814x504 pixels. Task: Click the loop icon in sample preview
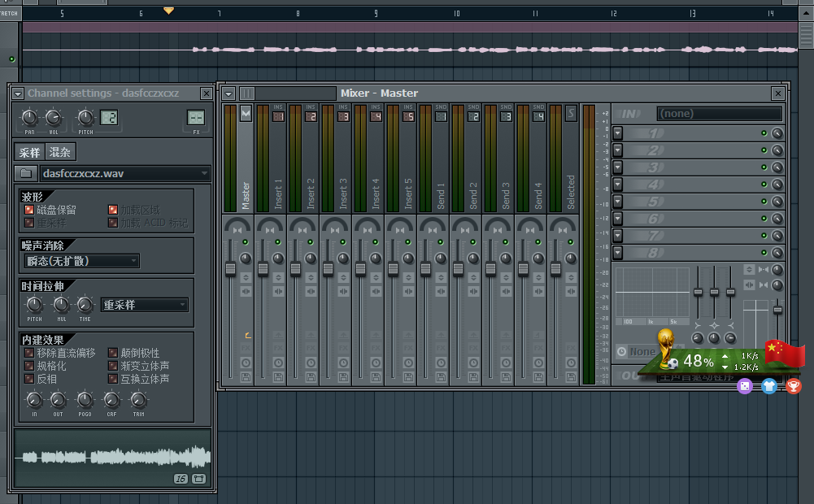pos(199,479)
